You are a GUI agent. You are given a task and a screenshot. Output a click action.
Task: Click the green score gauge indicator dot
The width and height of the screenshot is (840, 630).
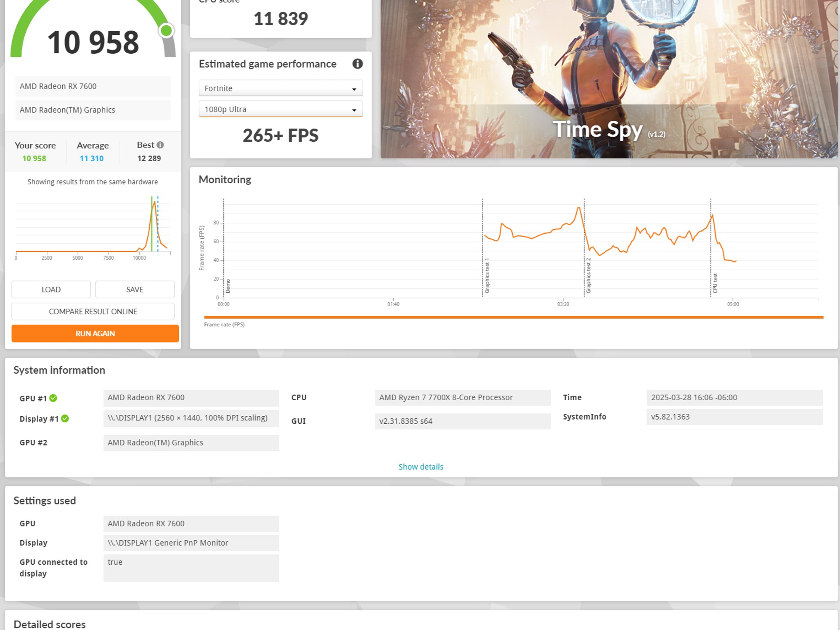[166, 30]
